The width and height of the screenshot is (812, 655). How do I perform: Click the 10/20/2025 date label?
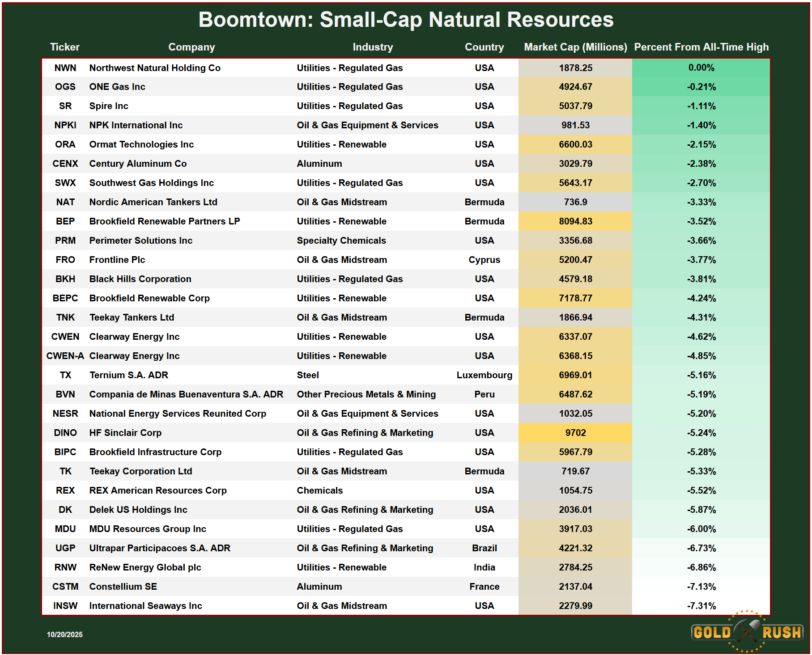pyautogui.click(x=65, y=634)
